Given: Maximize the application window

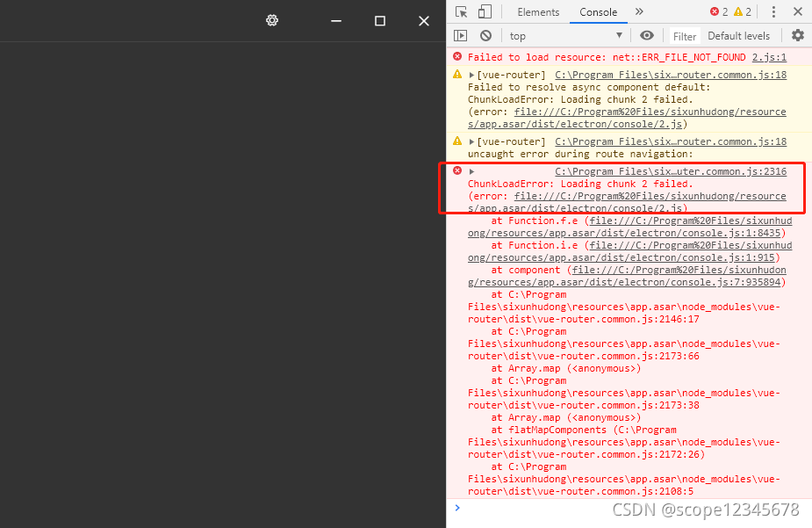Looking at the screenshot, I should point(379,21).
